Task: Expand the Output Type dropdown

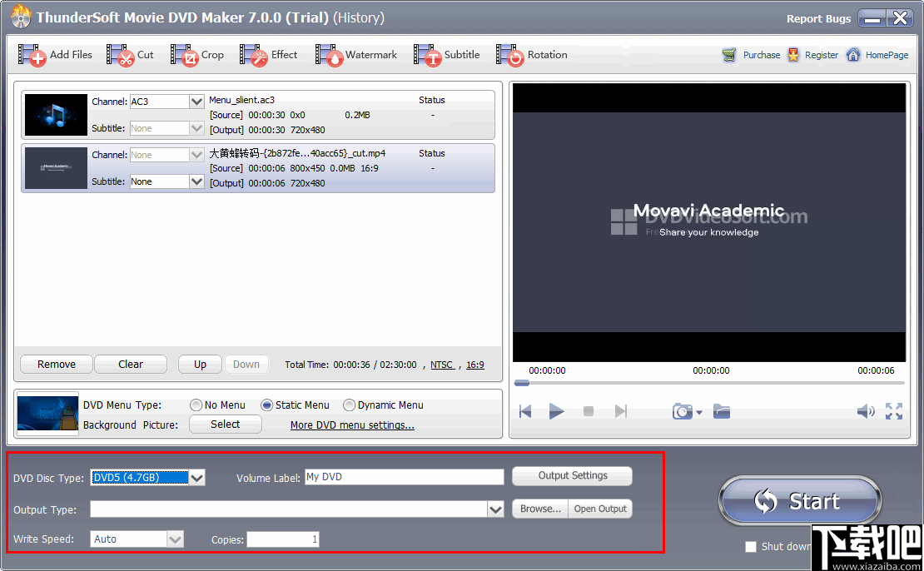Action: pos(496,509)
